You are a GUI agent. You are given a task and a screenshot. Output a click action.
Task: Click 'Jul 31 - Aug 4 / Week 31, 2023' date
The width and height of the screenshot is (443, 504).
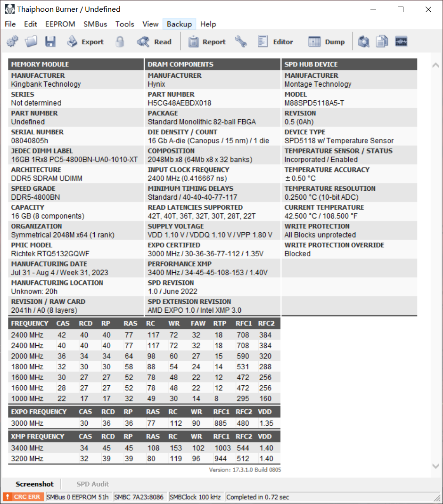(x=59, y=273)
